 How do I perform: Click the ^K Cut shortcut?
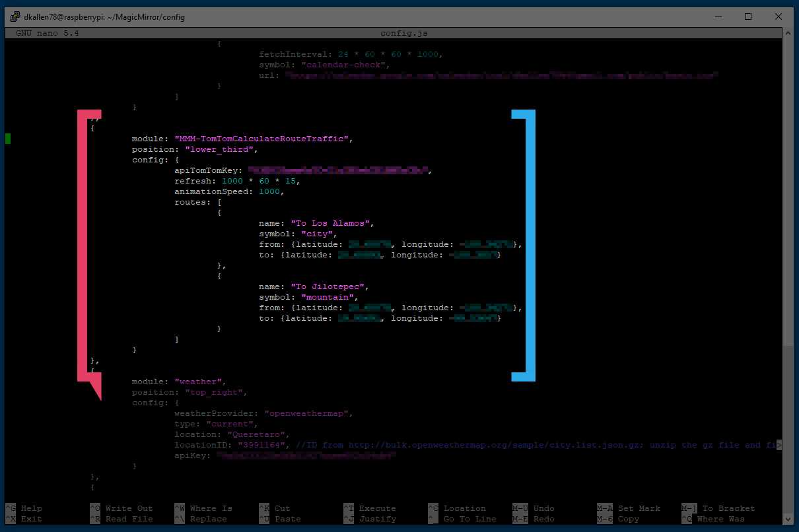coord(275,508)
